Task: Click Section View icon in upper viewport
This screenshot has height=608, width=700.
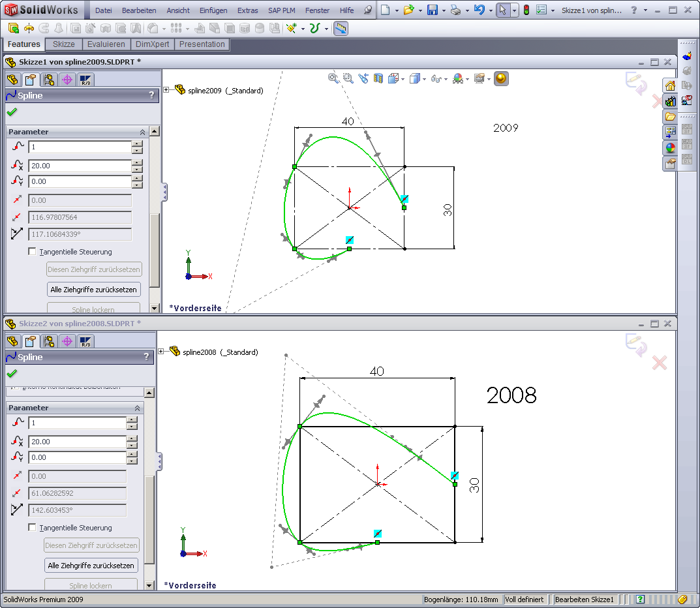Action: pos(378,78)
